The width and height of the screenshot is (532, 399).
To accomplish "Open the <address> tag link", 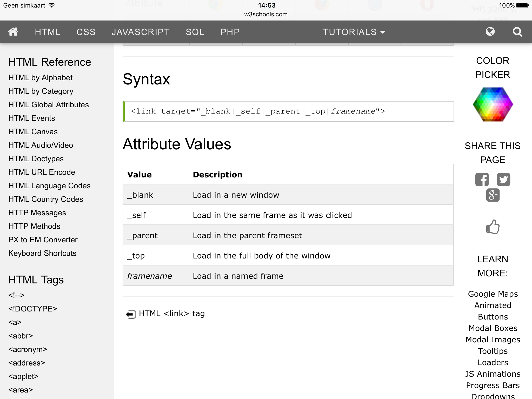I will (x=26, y=363).
